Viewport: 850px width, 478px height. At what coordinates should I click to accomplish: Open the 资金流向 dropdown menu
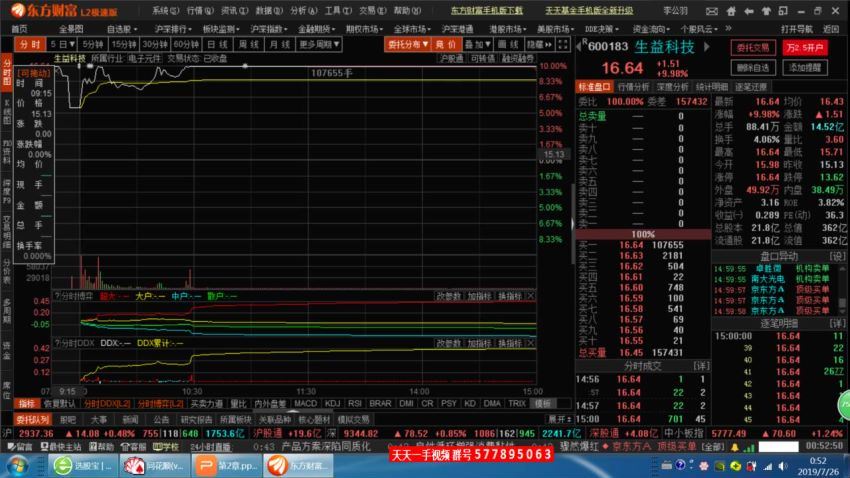click(651, 29)
